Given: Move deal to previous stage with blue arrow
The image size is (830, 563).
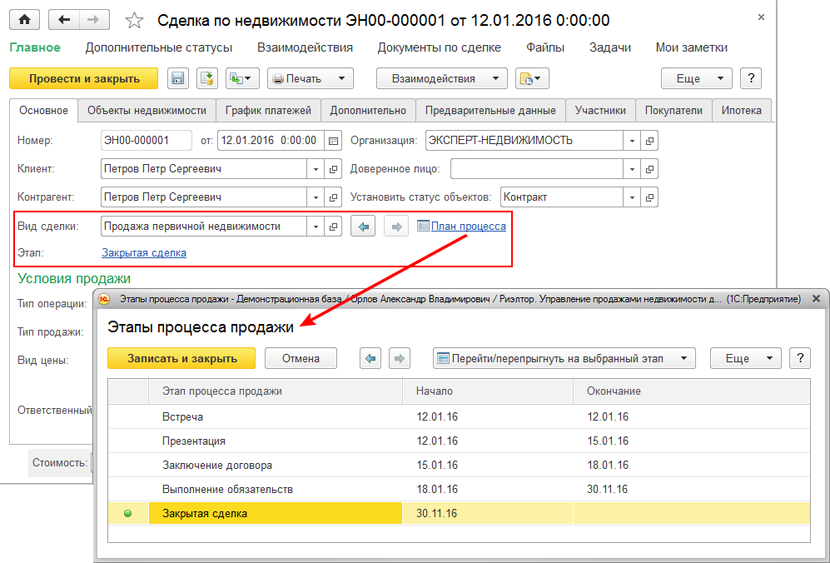Looking at the screenshot, I should coord(363,226).
